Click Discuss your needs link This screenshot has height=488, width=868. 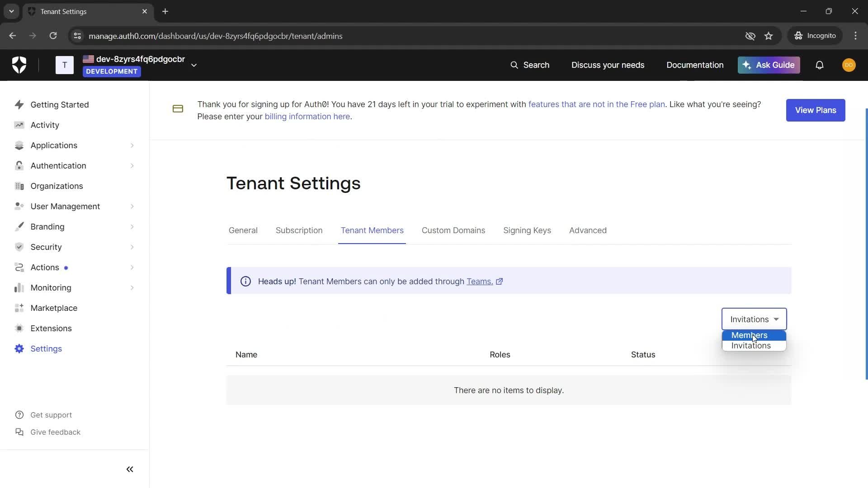(x=608, y=65)
